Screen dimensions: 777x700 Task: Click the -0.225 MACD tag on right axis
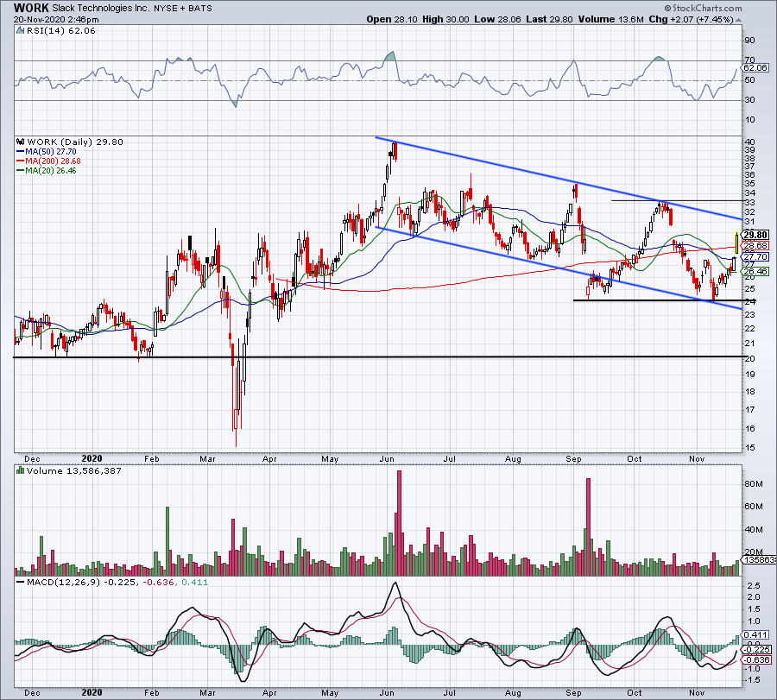[x=756, y=649]
